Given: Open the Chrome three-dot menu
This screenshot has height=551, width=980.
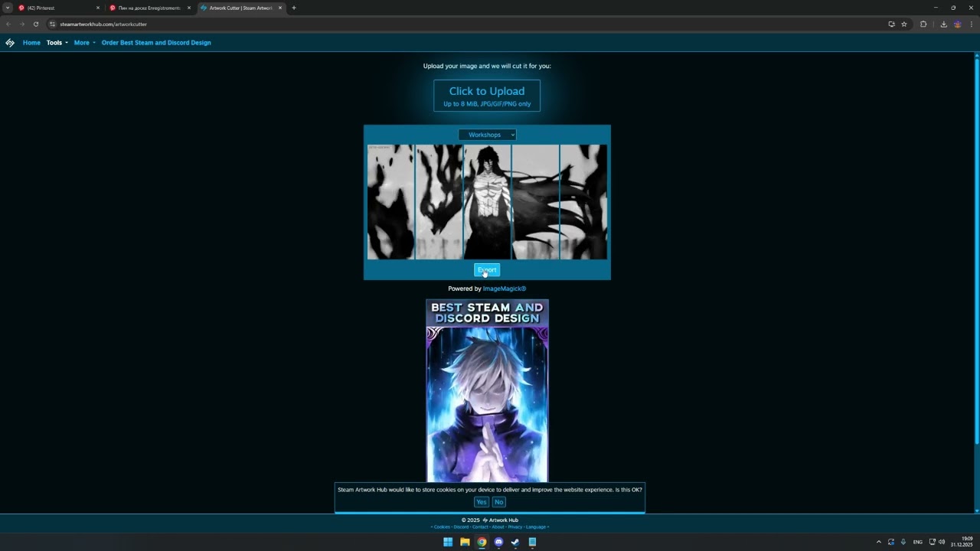Looking at the screenshot, I should [x=970, y=24].
